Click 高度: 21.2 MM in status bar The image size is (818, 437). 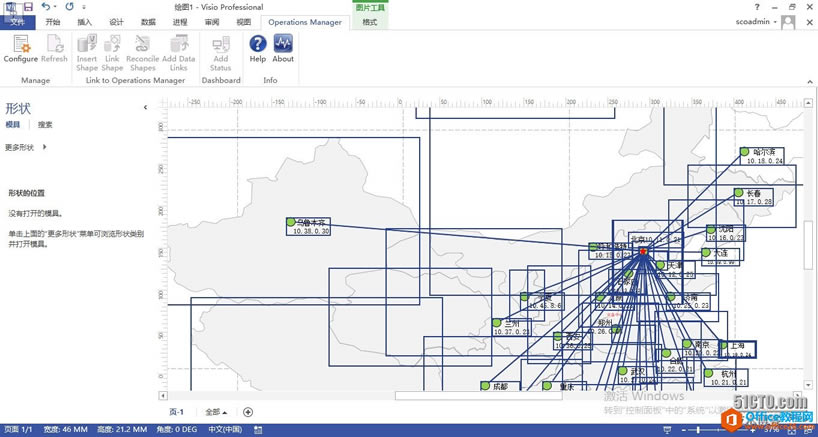pyautogui.click(x=122, y=430)
